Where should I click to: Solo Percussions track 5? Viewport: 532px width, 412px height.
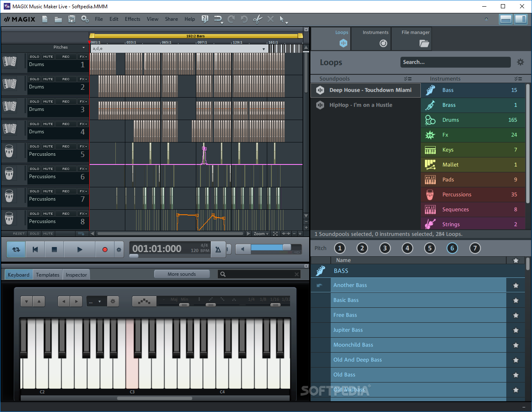pos(34,146)
